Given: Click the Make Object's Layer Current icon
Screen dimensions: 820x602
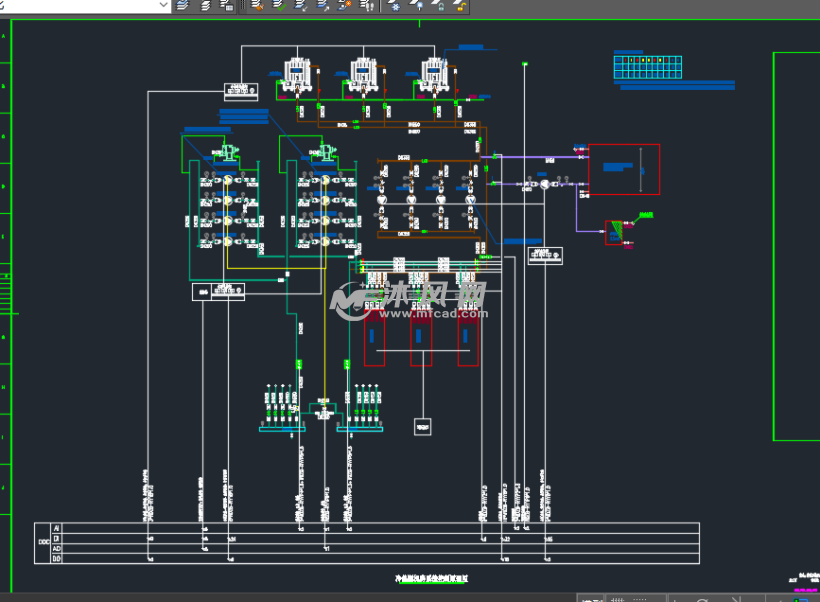Looking at the screenshot, I should pyautogui.click(x=257, y=5).
